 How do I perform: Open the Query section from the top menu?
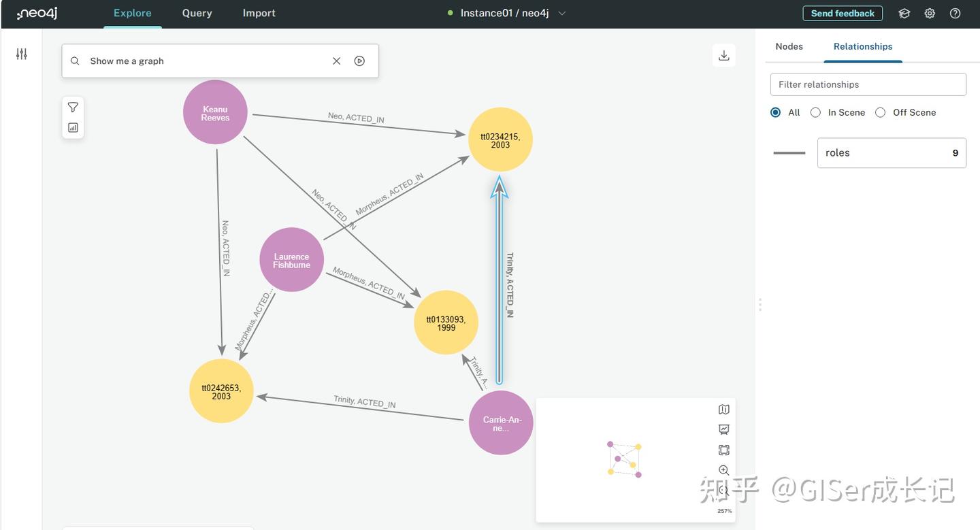point(196,12)
